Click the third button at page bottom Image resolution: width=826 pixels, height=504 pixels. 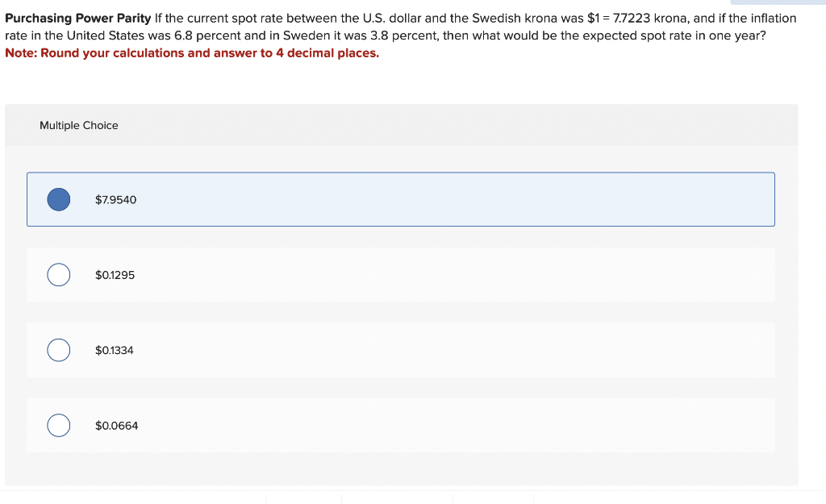pyautogui.click(x=494, y=500)
